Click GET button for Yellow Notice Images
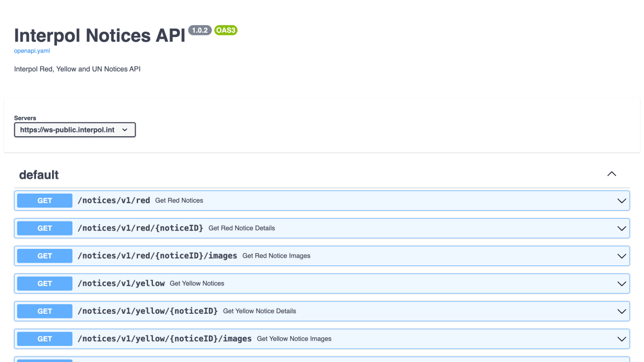The image size is (644, 362). pyautogui.click(x=45, y=339)
